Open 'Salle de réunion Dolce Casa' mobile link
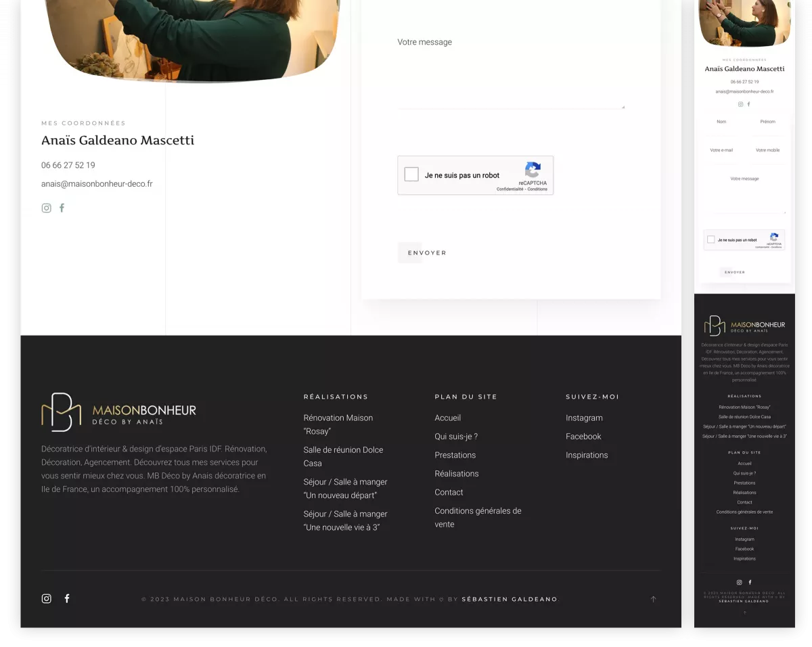Viewport: 812px width, 647px height. (744, 417)
